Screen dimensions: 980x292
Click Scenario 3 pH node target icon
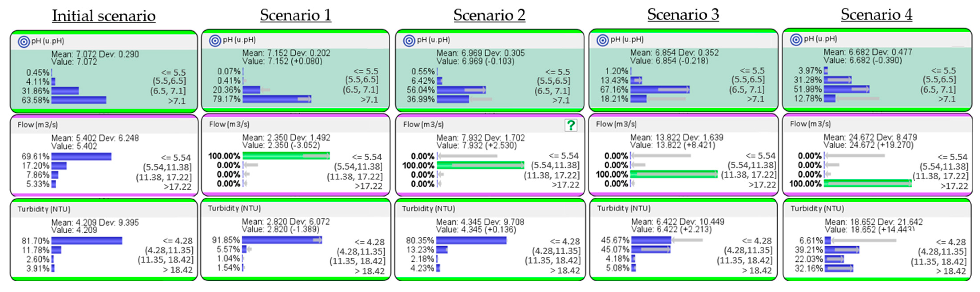pyautogui.click(x=603, y=40)
